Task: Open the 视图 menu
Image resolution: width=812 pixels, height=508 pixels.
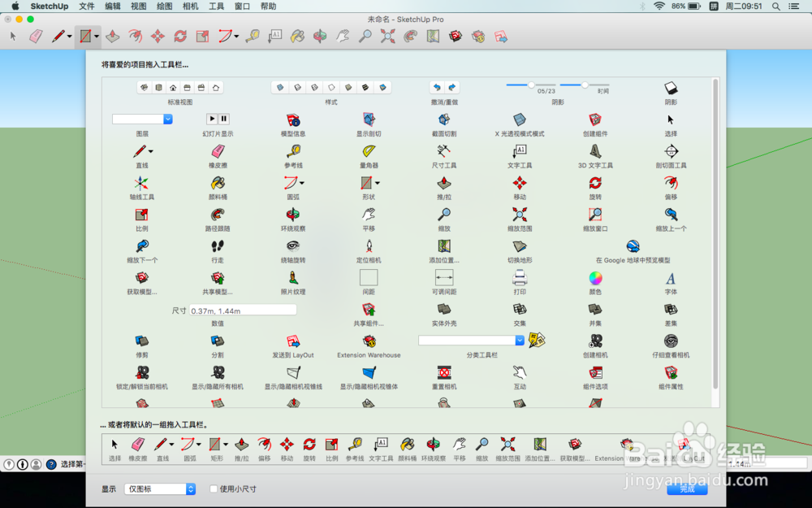Action: (x=139, y=7)
